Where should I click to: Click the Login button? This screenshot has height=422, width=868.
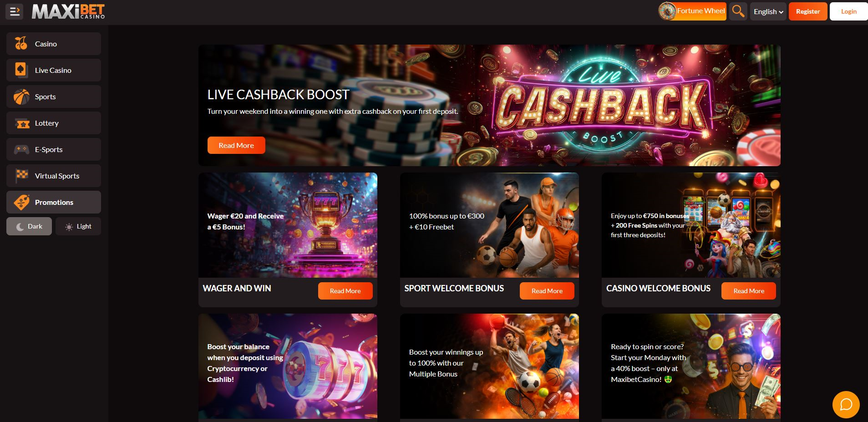[848, 11]
